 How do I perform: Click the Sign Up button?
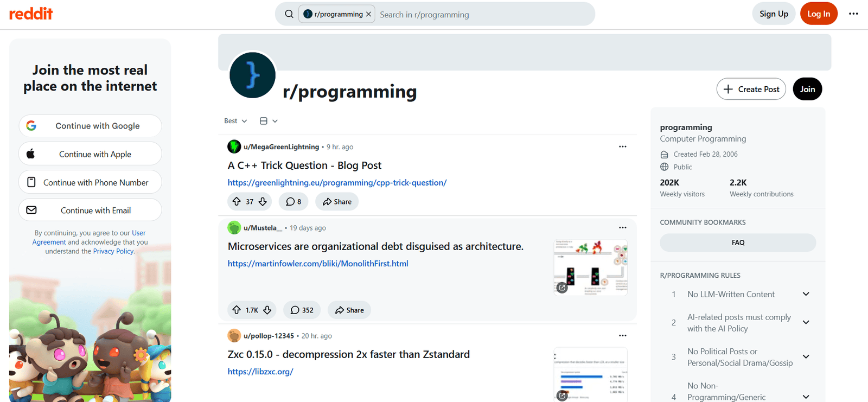(774, 14)
